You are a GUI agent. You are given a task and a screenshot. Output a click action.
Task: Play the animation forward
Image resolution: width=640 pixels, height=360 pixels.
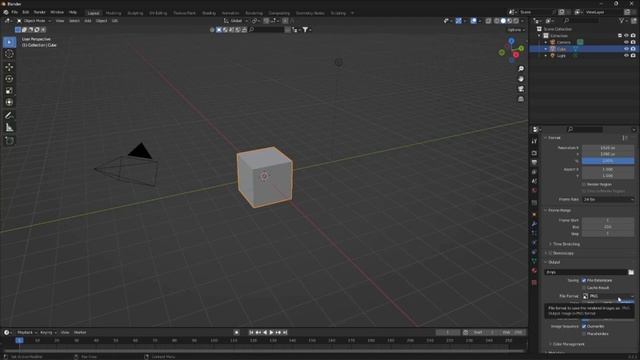click(x=271, y=333)
